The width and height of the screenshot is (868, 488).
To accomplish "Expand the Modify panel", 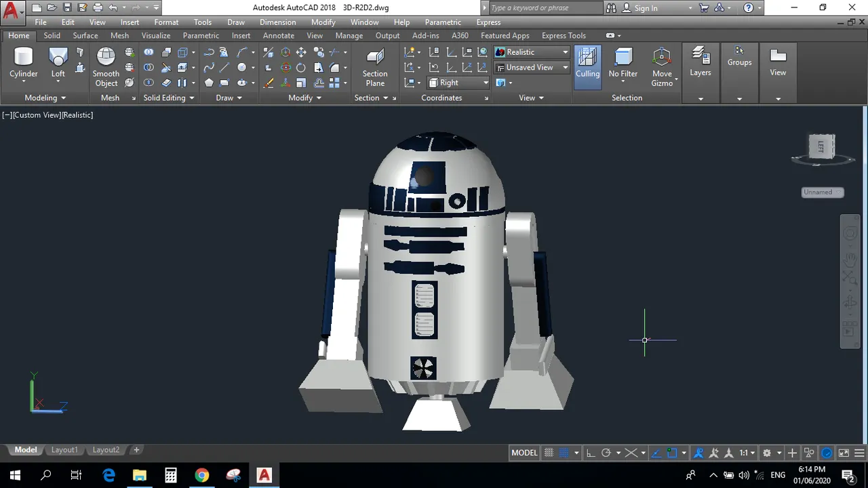I will pos(304,98).
